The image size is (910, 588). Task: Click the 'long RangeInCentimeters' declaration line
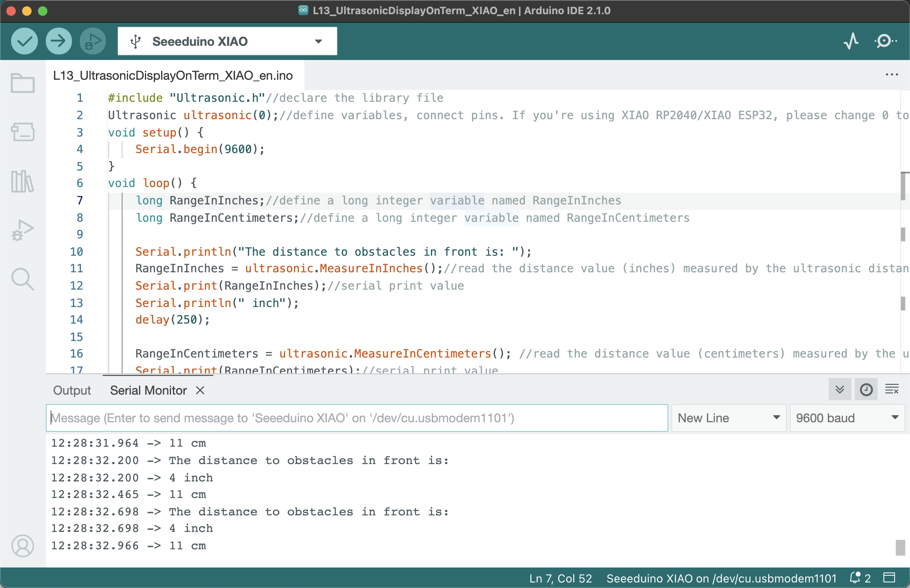click(x=412, y=218)
